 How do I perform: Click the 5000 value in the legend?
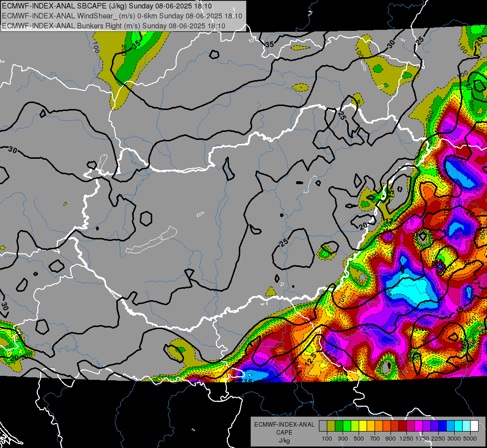pyautogui.click(x=470, y=439)
